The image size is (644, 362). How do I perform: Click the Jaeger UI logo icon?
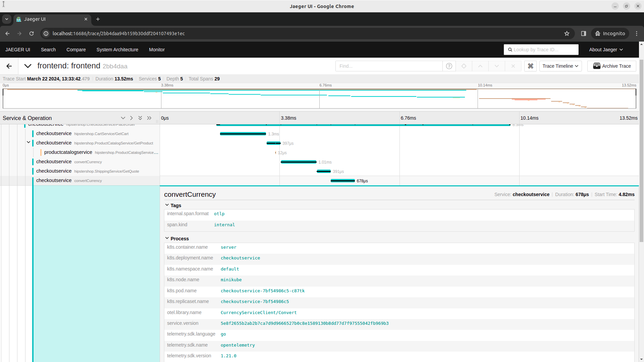click(17, 49)
